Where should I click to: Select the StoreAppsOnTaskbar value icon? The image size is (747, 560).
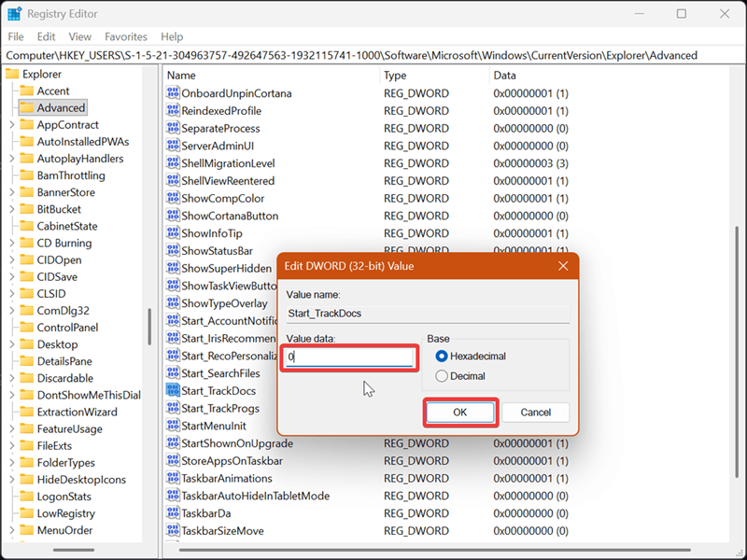pyautogui.click(x=173, y=460)
